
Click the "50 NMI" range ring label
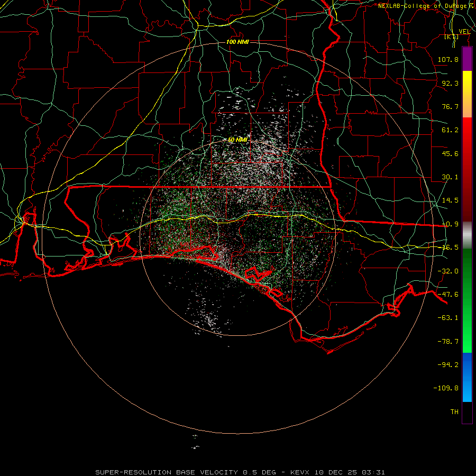(x=237, y=140)
